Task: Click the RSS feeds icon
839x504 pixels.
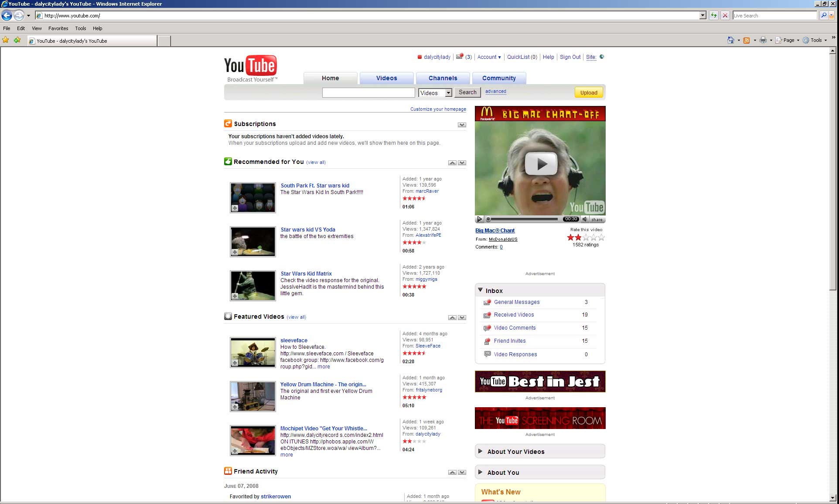Action: (x=747, y=40)
